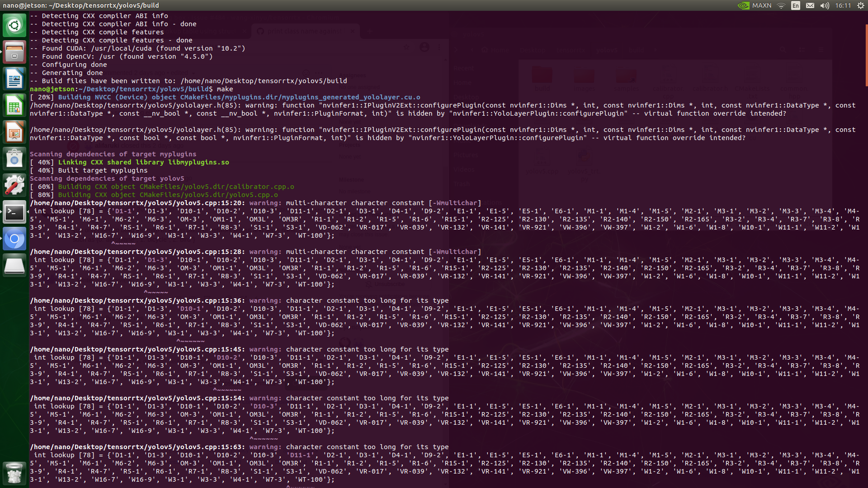
Task: Open the Ubuntu Dash search launcher
Action: [x=14, y=25]
